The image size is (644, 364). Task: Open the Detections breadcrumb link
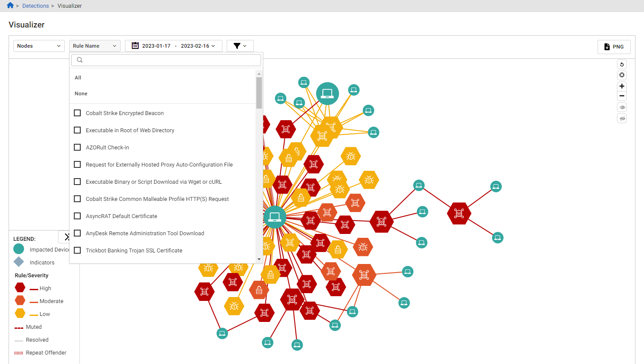(x=36, y=6)
